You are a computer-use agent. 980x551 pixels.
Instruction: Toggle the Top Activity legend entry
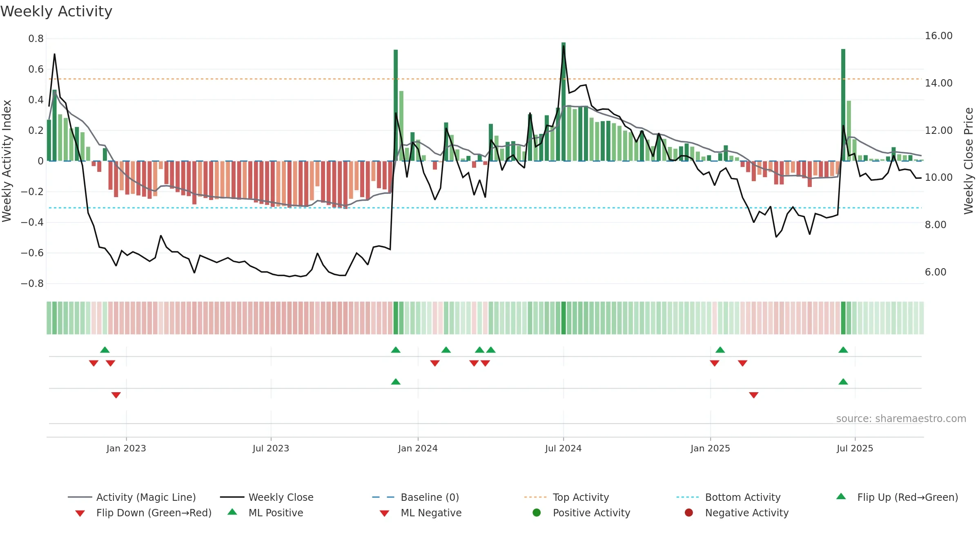[x=567, y=497]
